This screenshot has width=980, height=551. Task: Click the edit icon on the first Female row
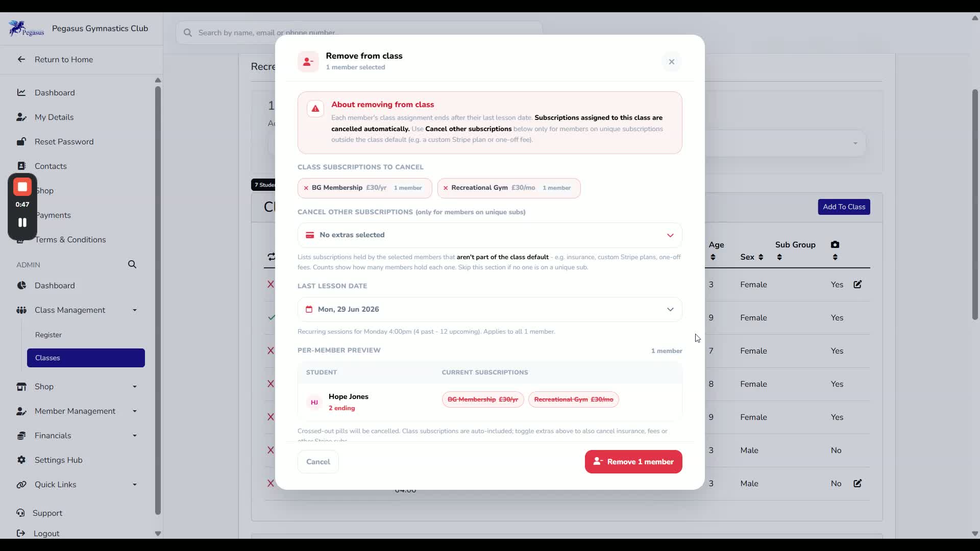tap(857, 285)
